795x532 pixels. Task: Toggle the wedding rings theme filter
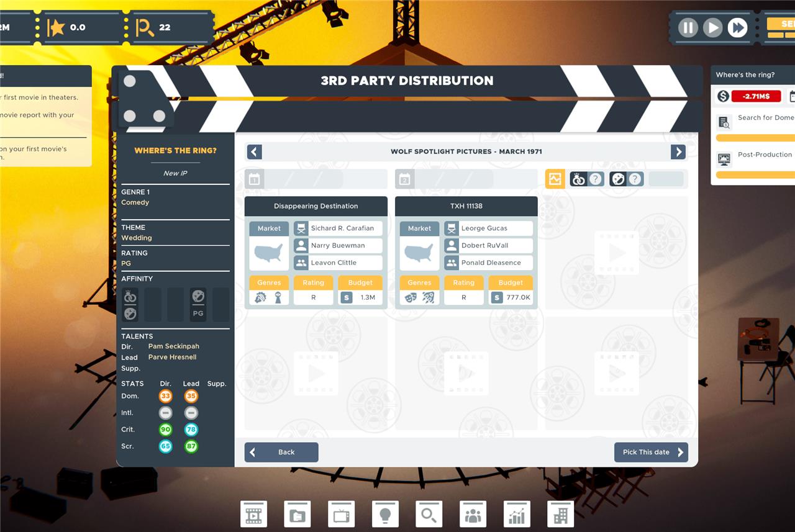point(586,179)
